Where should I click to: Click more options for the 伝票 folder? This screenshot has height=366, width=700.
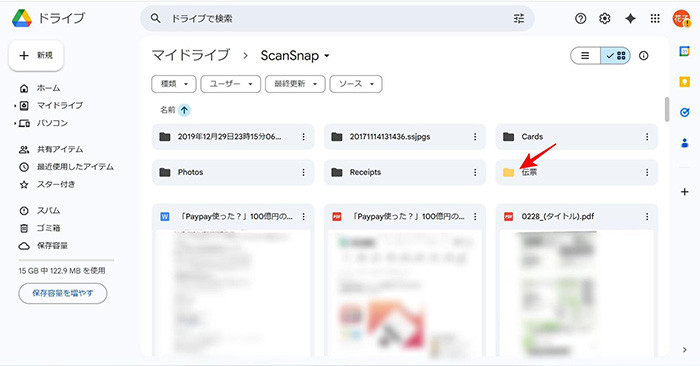647,172
